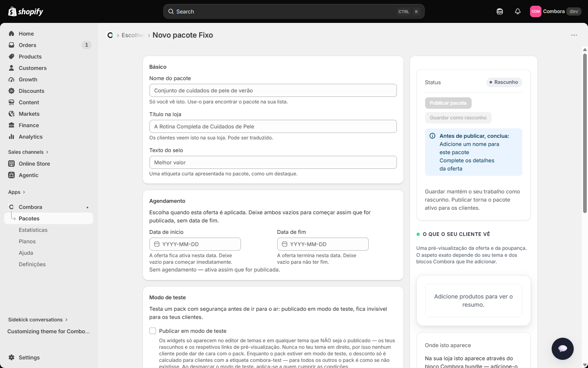
Task: Click the Nome do pacote field
Action: [273, 90]
